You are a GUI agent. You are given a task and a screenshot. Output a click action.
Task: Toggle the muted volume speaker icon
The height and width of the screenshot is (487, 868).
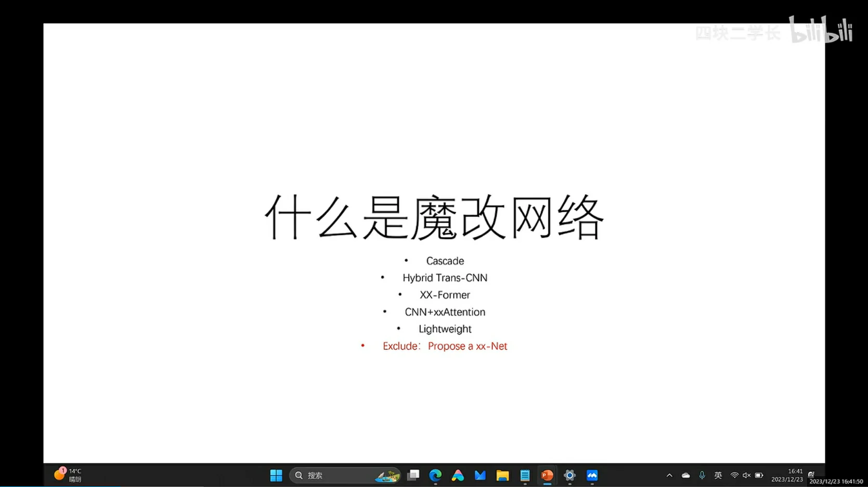click(x=746, y=475)
